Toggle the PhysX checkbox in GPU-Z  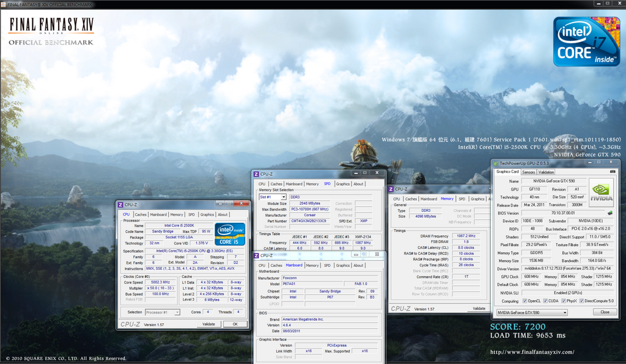pyautogui.click(x=563, y=301)
